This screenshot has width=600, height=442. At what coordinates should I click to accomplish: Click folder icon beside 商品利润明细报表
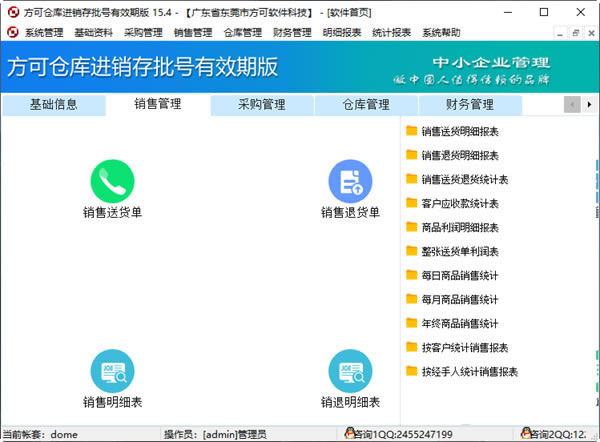411,227
